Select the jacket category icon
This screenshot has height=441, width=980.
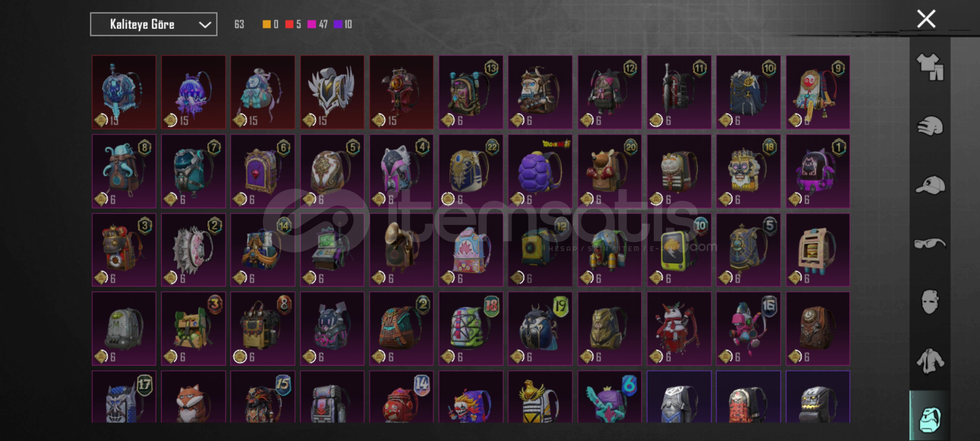(x=930, y=361)
